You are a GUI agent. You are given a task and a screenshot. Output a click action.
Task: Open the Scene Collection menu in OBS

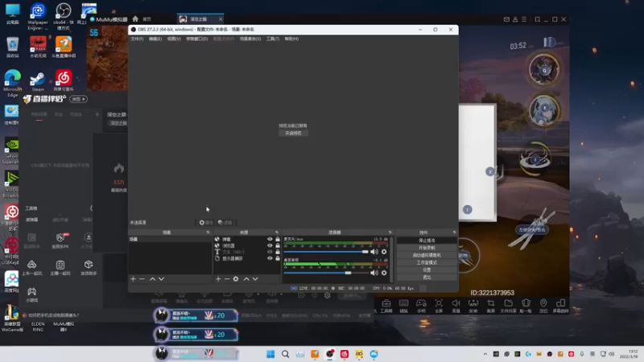point(250,39)
